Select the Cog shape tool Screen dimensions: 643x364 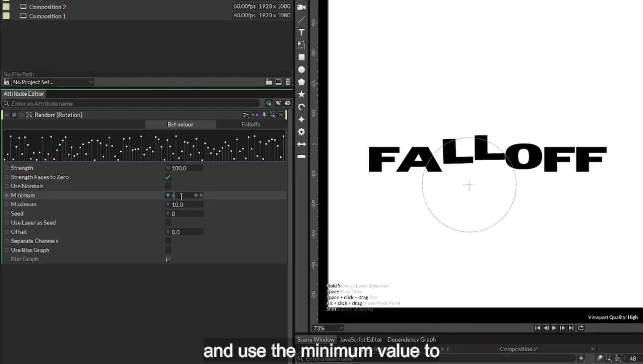pos(301,132)
